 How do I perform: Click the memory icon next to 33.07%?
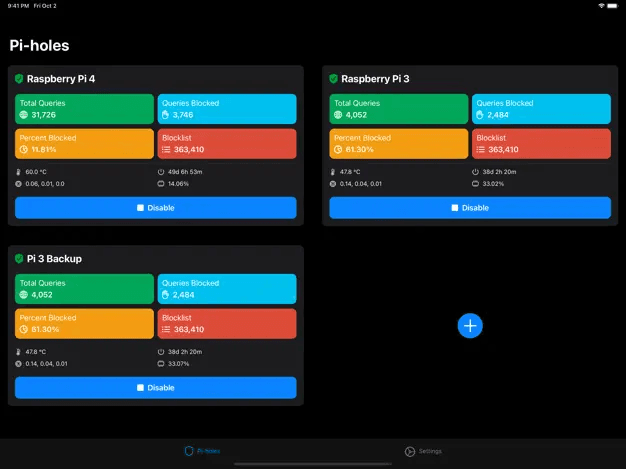click(161, 364)
